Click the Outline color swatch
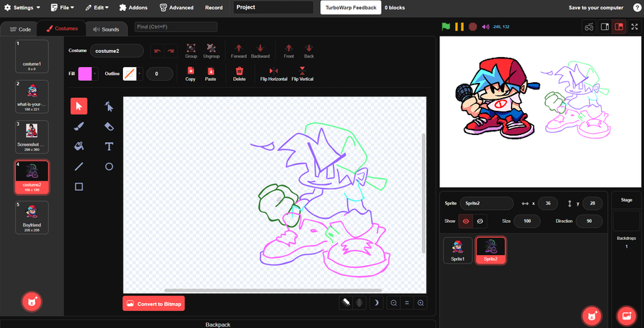644x328 pixels. coord(130,74)
